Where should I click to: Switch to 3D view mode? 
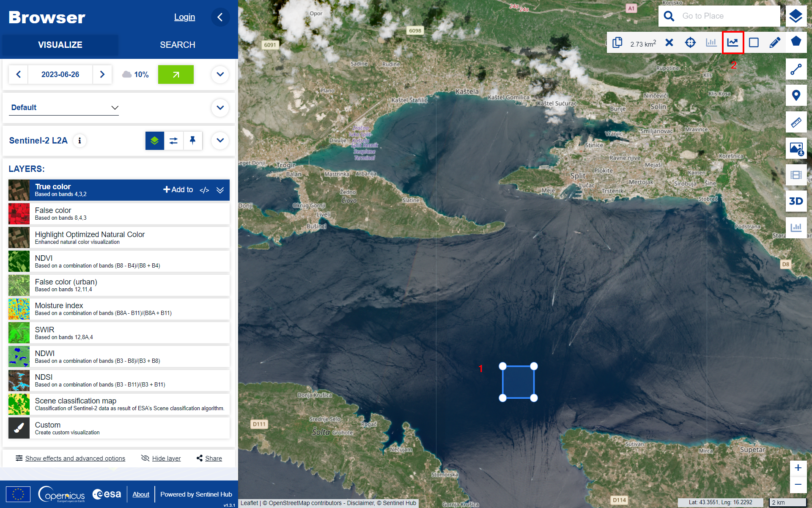[x=796, y=201]
